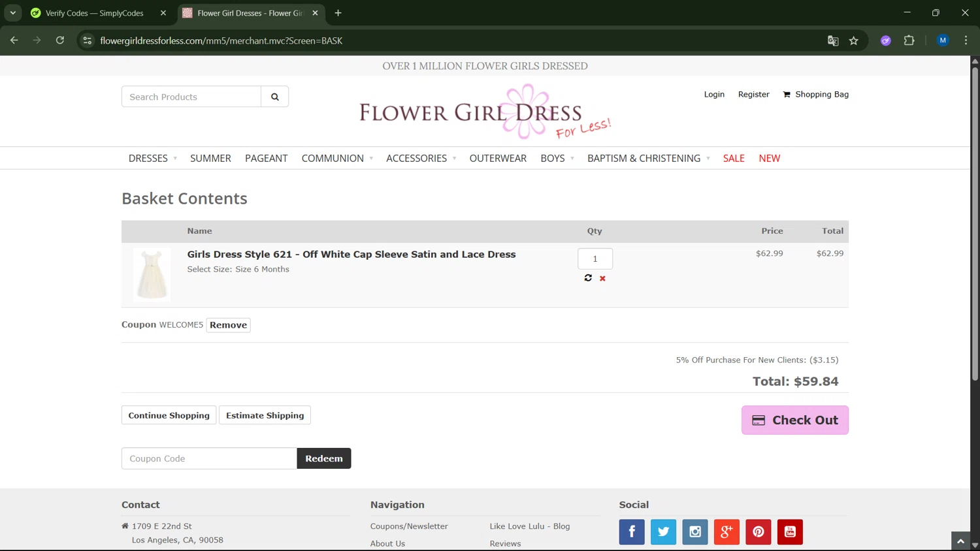Switch to Verify Codes SimplyCodes tab
This screenshot has height=551, width=980.
click(94, 13)
